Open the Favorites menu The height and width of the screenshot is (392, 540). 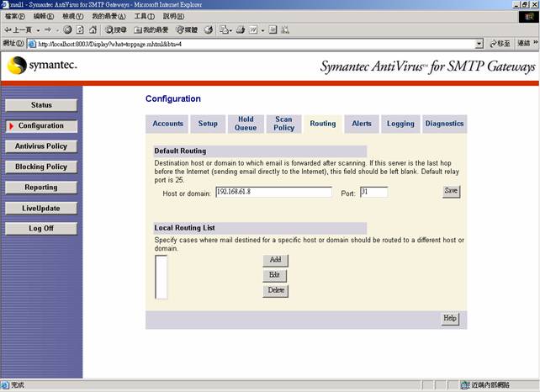click(x=109, y=16)
